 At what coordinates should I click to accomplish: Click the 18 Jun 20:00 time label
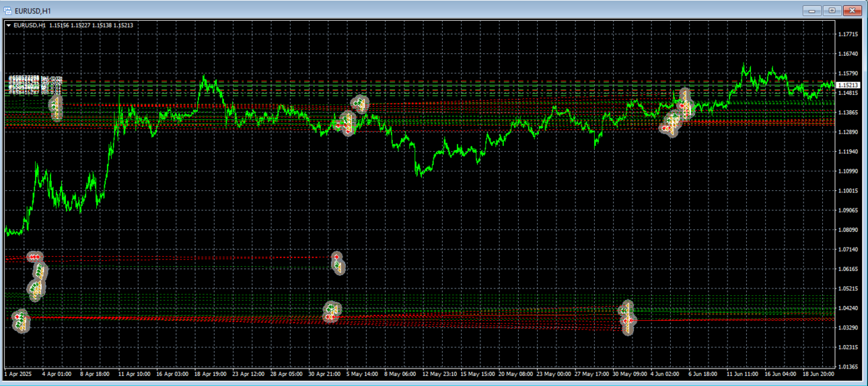coord(819,373)
